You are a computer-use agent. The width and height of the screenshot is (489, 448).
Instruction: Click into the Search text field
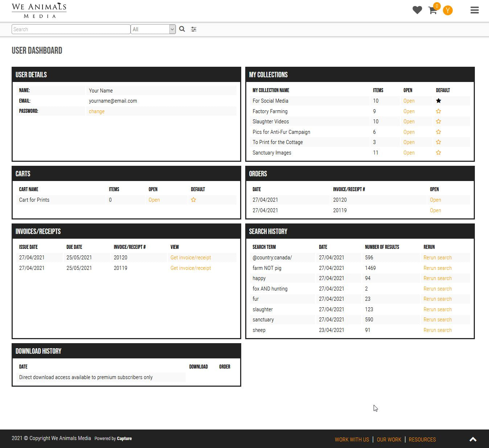pos(71,29)
